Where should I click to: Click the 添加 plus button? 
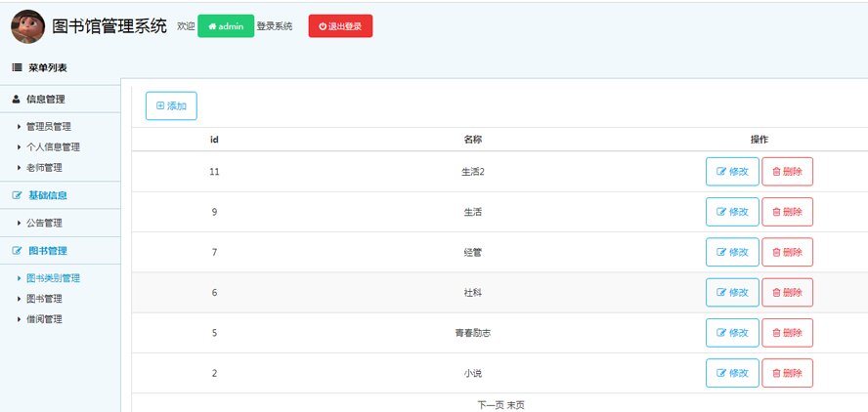(x=171, y=106)
